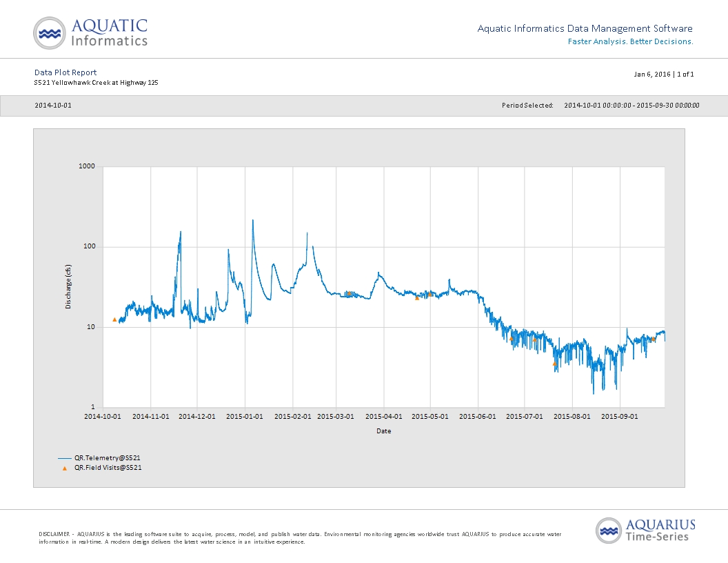The height and width of the screenshot is (563, 728).
Task: Click the 'AQUARIUS Time-Series' logo text
Action: coord(660,531)
